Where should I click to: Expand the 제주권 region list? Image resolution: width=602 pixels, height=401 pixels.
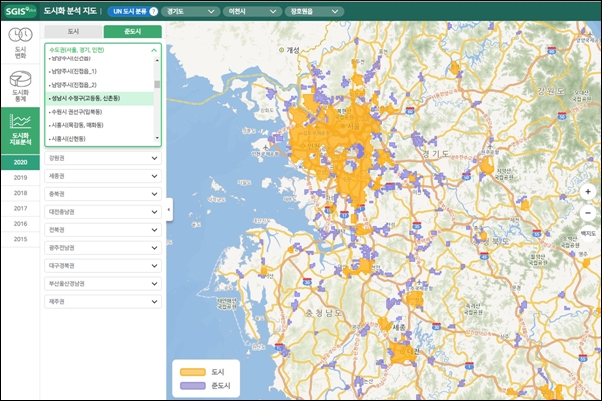(103, 302)
